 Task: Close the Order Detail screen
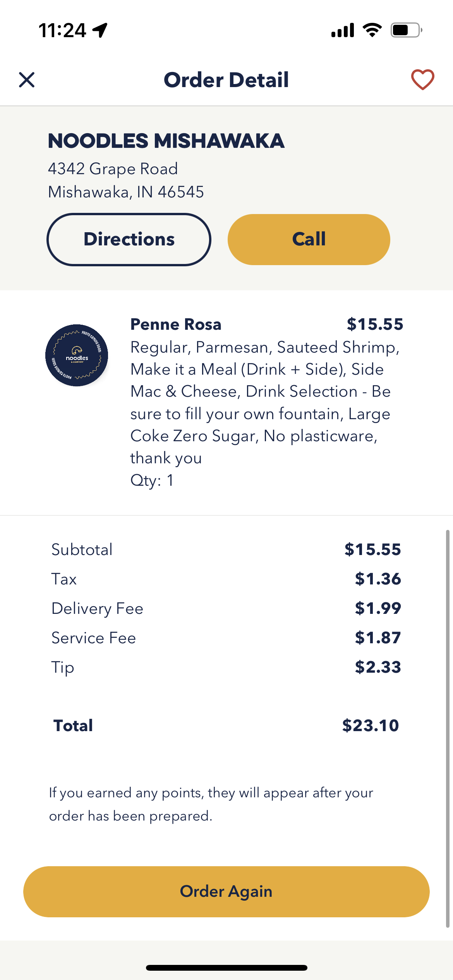(x=27, y=80)
